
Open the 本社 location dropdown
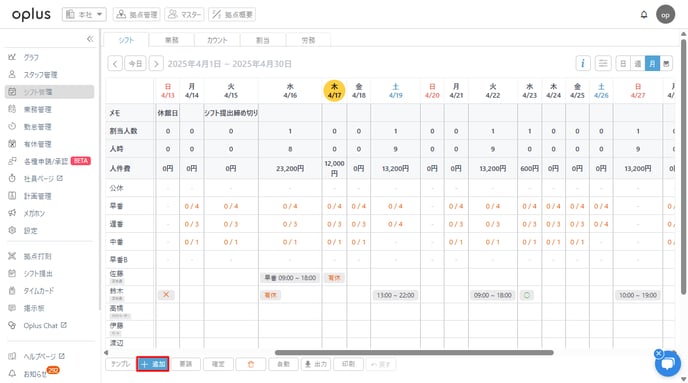pyautogui.click(x=84, y=14)
